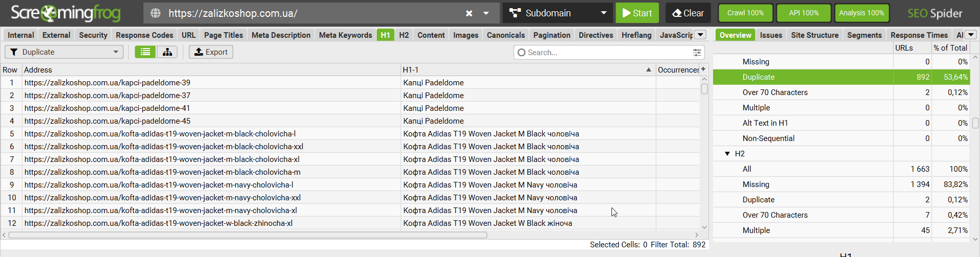Click the table horizontal scrollbar
980x257 pixels.
pyautogui.click(x=248, y=235)
